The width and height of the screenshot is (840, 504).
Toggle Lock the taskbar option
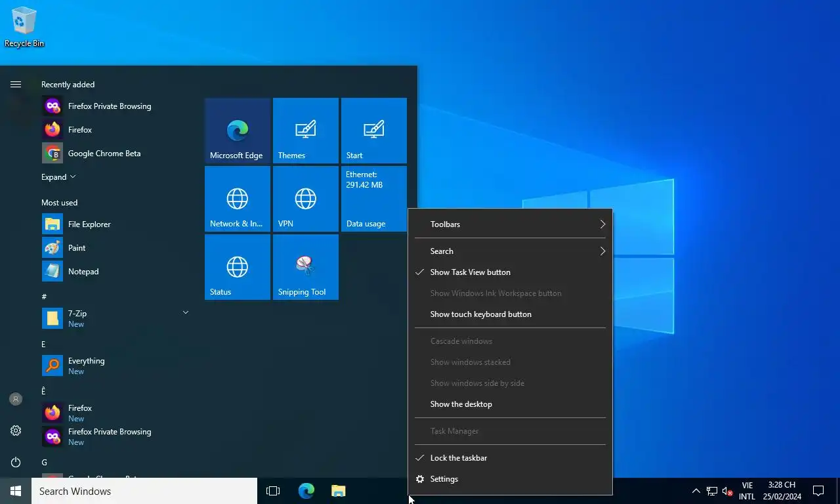click(x=510, y=458)
